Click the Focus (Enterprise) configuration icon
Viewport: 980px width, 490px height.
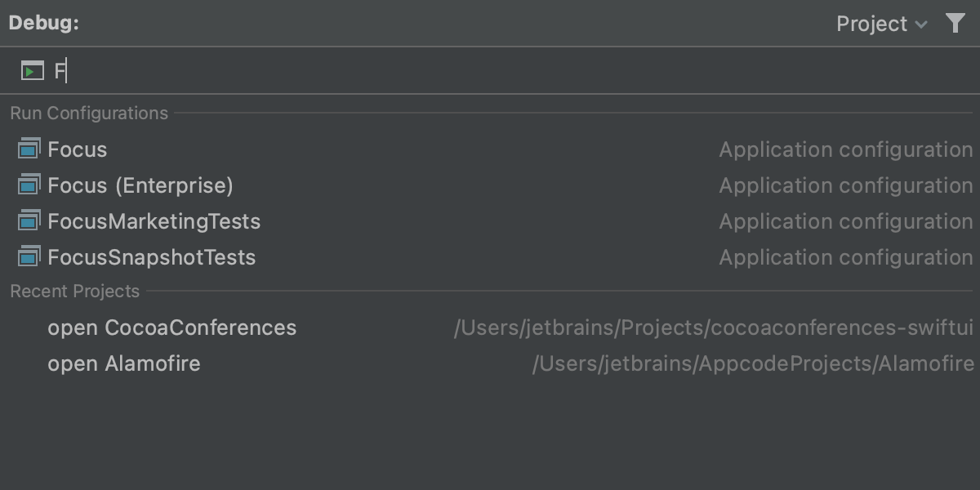point(29,185)
